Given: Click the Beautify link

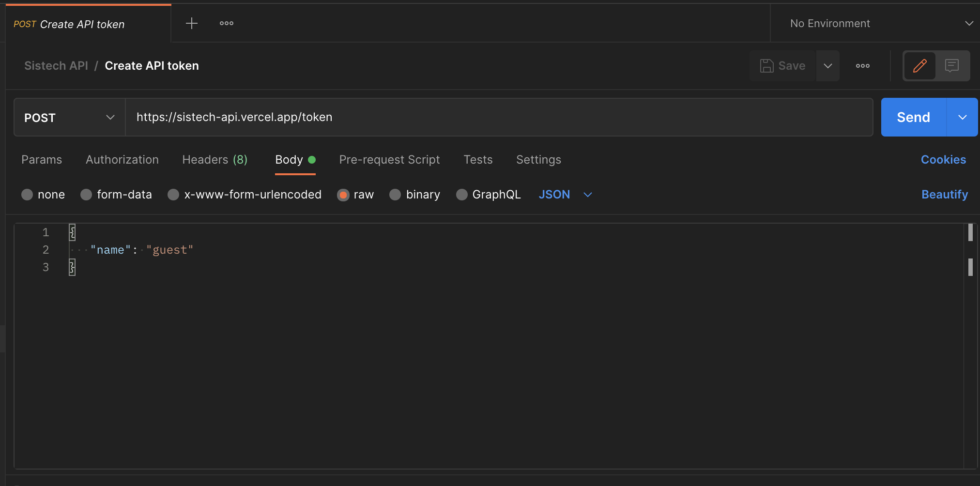Looking at the screenshot, I should pyautogui.click(x=944, y=195).
